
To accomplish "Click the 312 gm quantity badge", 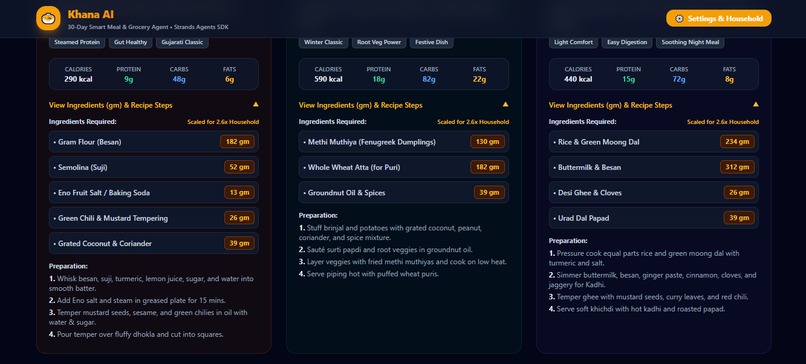I will pos(737,167).
